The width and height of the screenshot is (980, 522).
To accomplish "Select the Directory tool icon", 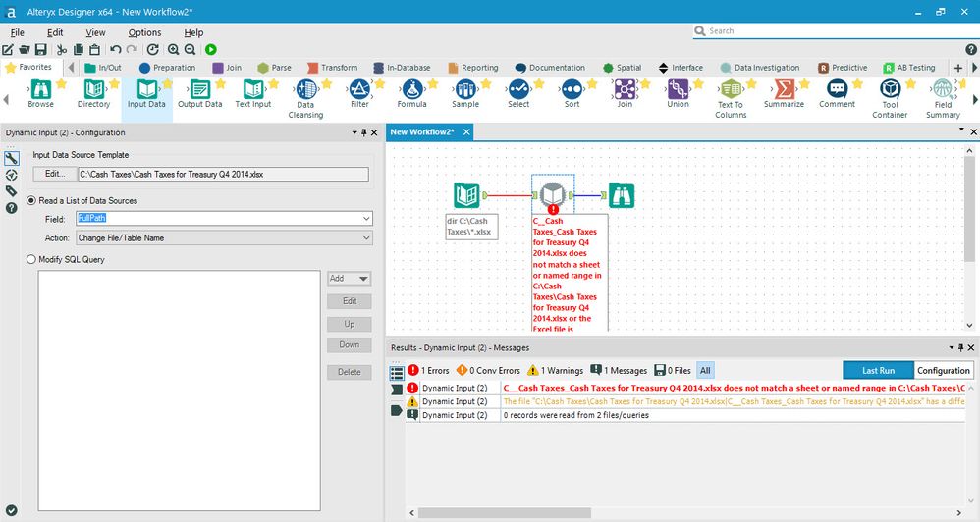I will coord(93,89).
